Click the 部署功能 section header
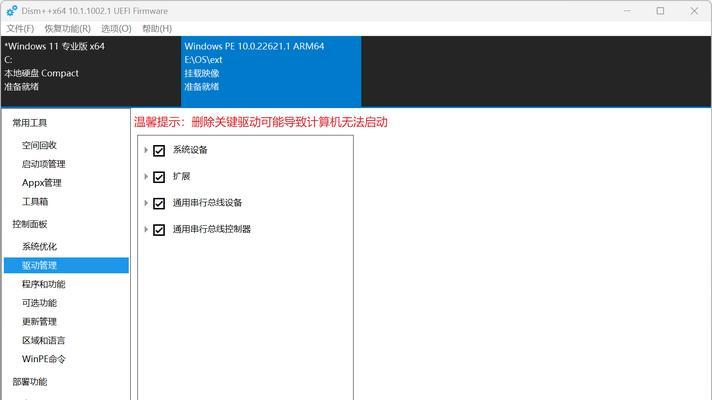 click(30, 381)
